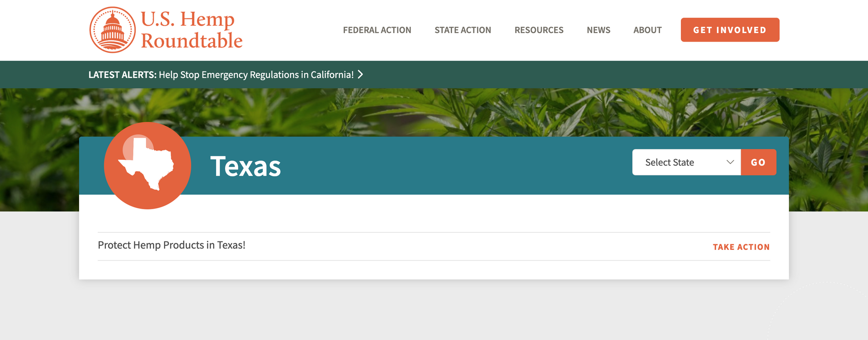Click the U.S. Hemp Roundtable site name
This screenshot has width=868, height=340.
191,30
